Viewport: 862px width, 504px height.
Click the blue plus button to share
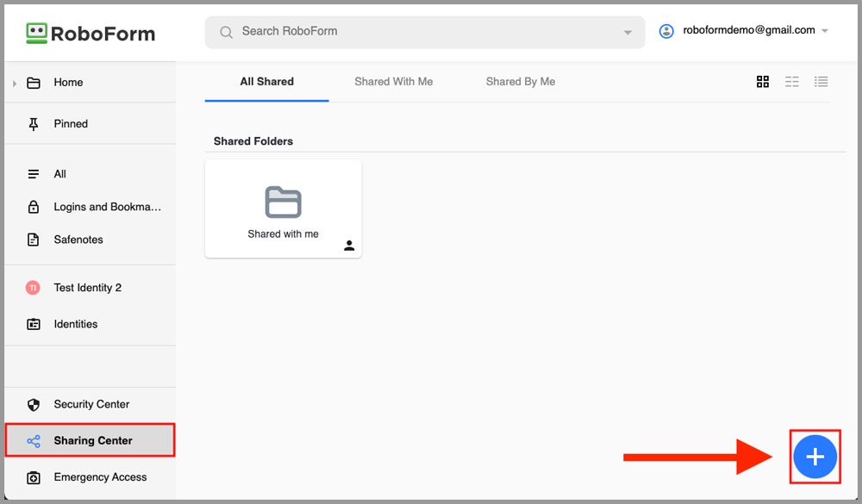[x=815, y=456]
